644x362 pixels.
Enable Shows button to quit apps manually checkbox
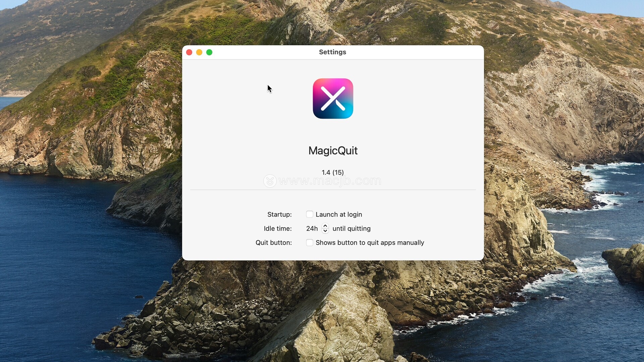click(309, 242)
